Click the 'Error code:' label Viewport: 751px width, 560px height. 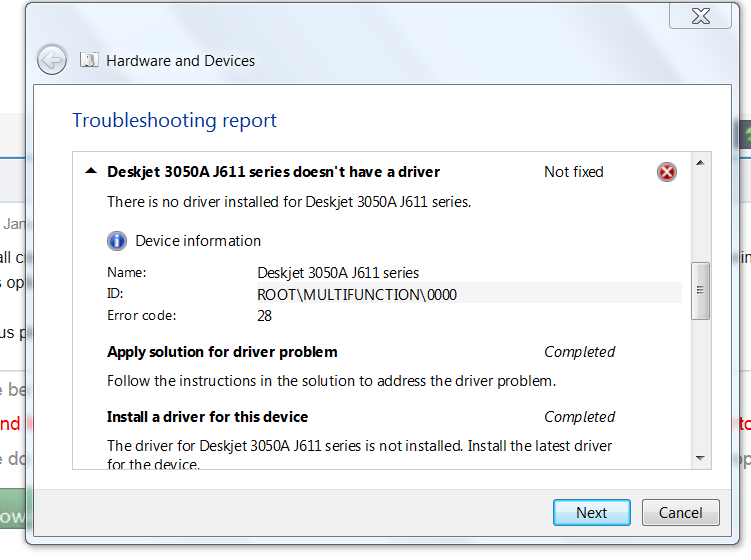(142, 316)
